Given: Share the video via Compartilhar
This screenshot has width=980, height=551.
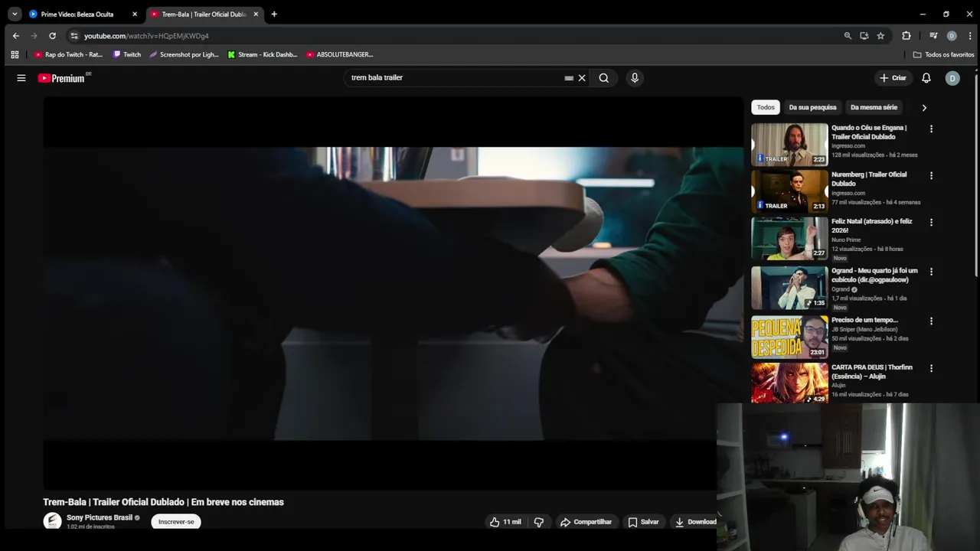Looking at the screenshot, I should point(586,522).
